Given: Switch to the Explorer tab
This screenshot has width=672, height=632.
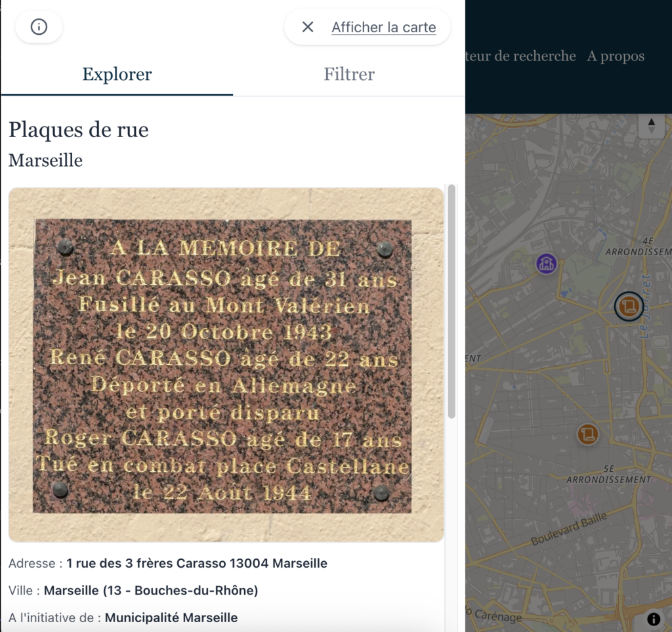Looking at the screenshot, I should point(117,74).
